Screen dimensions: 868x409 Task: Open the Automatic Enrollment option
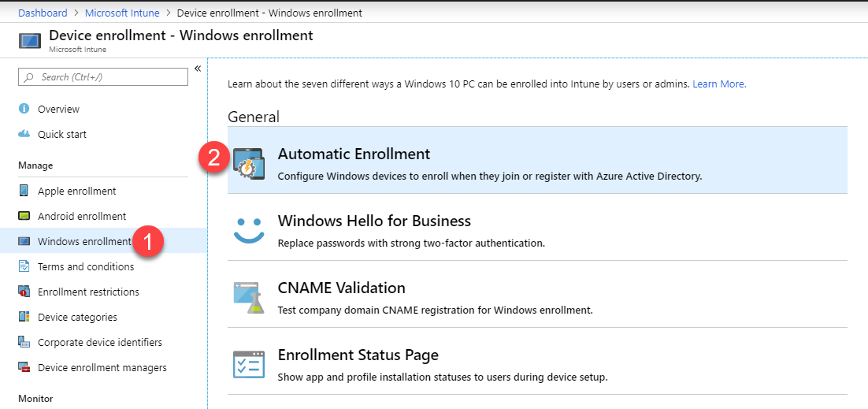[354, 154]
